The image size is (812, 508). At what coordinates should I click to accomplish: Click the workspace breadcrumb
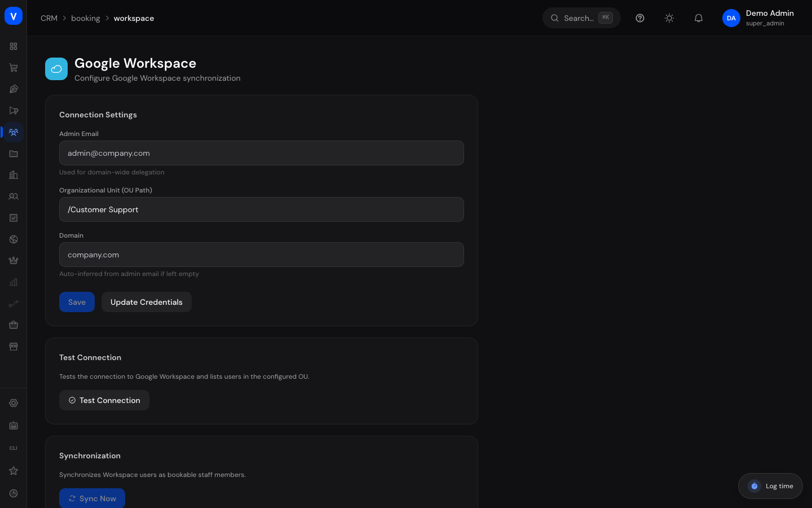tap(134, 18)
